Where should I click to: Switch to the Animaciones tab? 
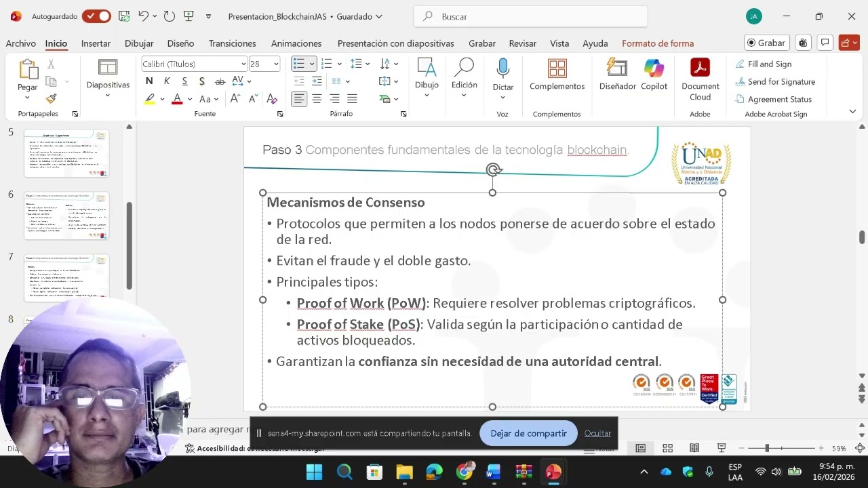point(296,43)
